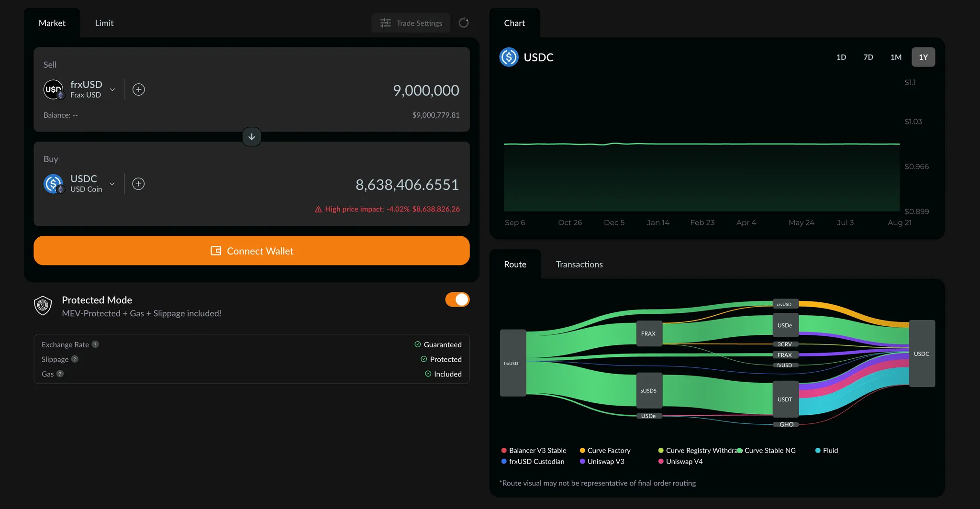The image size is (980, 509).
Task: Click the USDC destination node in route
Action: coord(922,354)
